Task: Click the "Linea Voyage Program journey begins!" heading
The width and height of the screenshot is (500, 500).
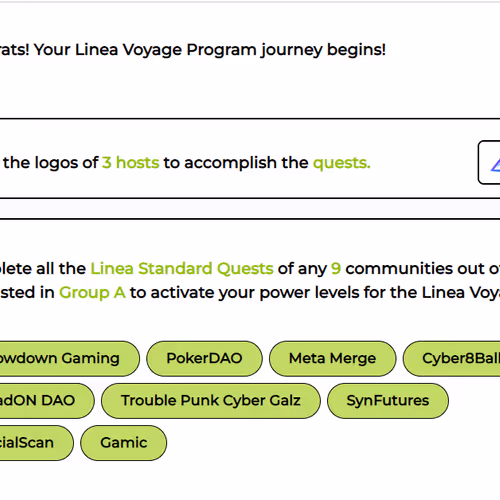Action: click(x=230, y=50)
